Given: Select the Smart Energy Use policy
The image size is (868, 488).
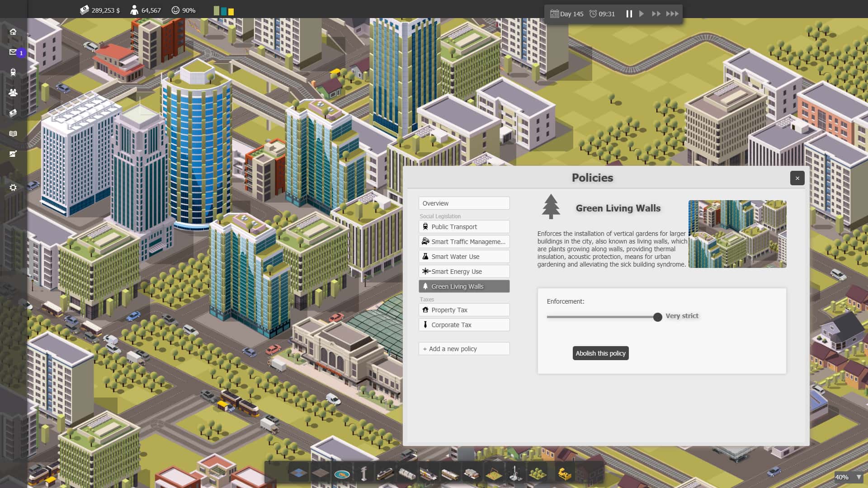Looking at the screenshot, I should click(464, 271).
